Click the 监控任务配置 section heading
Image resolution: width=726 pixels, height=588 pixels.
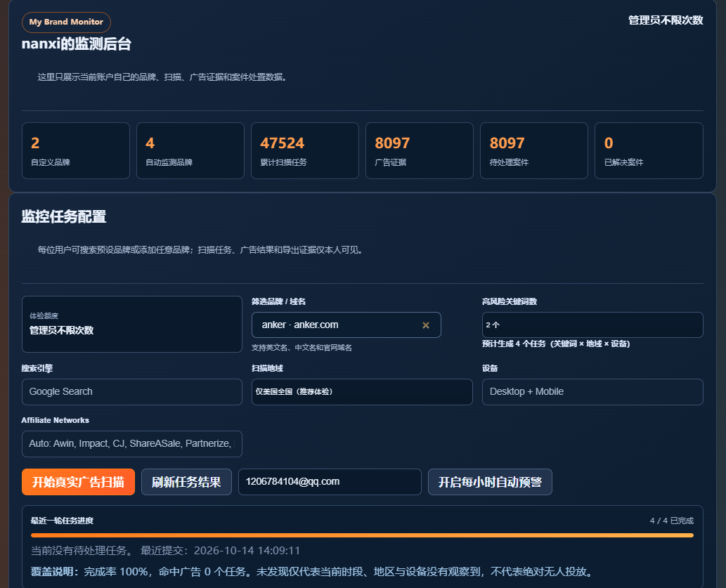(64, 216)
